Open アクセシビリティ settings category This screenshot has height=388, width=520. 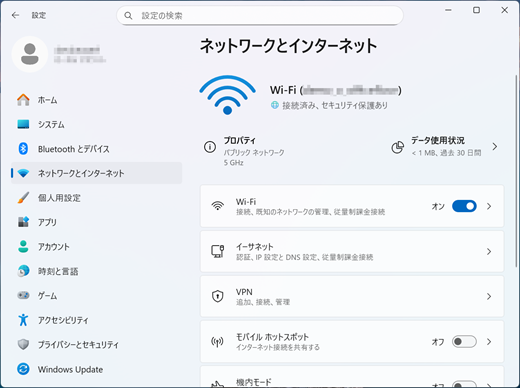tap(97, 320)
